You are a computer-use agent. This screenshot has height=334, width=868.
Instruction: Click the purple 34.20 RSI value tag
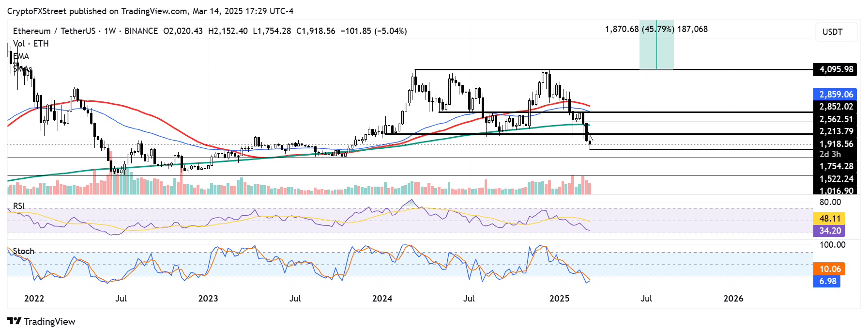tap(829, 231)
